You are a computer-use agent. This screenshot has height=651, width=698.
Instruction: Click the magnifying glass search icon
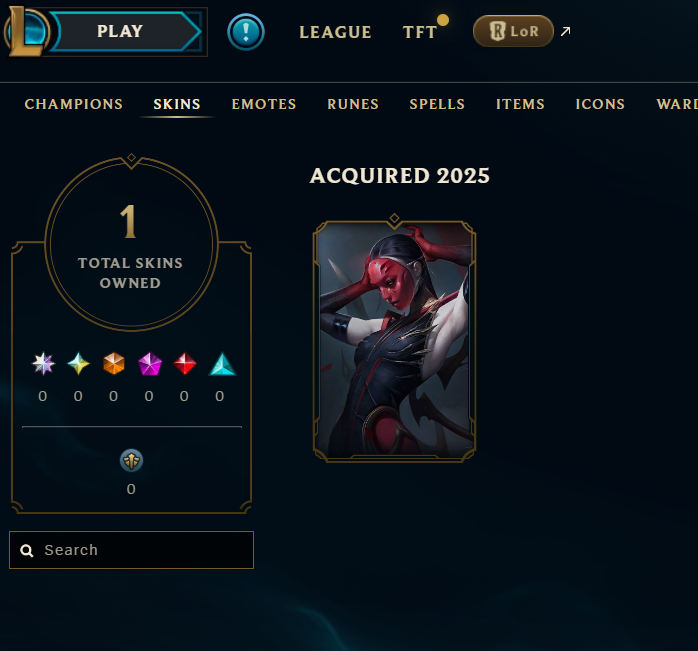point(27,551)
